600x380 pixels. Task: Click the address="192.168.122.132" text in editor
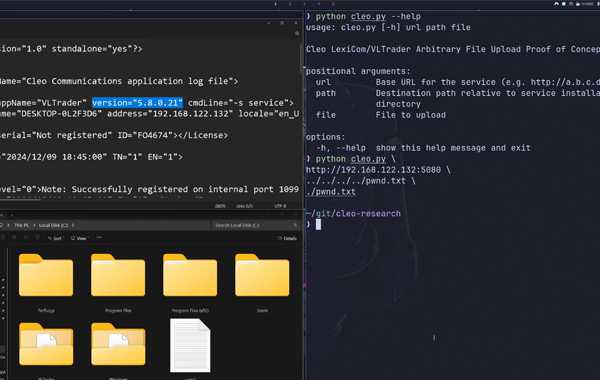170,114
